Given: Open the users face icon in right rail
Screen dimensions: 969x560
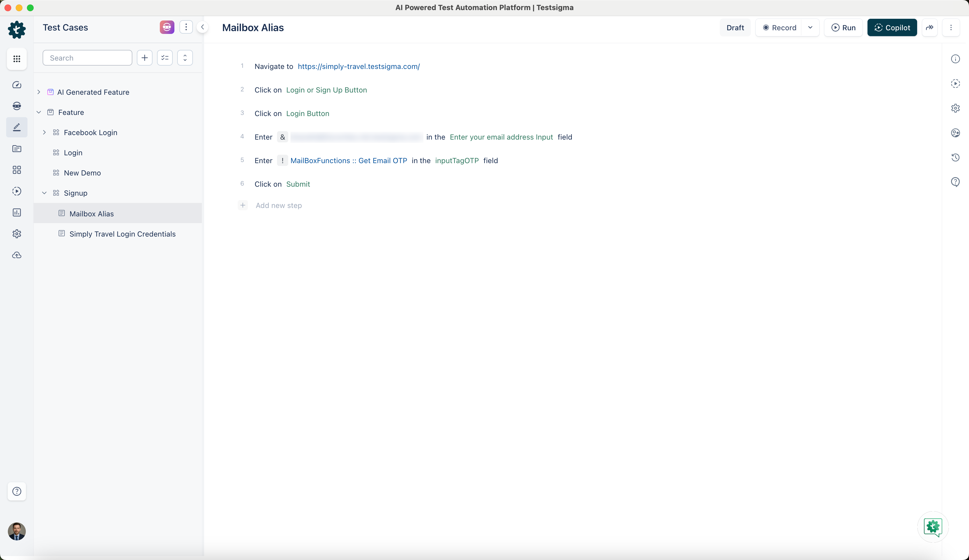Looking at the screenshot, I should [x=956, y=133].
